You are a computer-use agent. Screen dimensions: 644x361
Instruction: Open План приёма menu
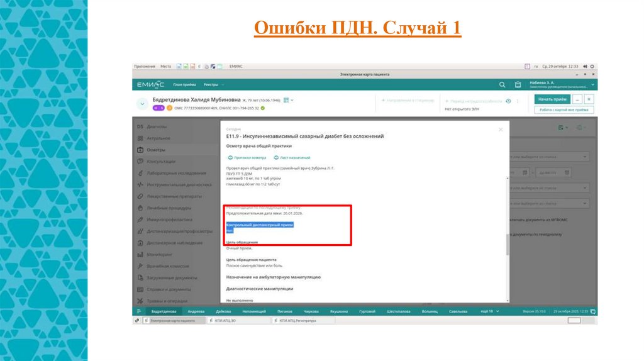[184, 85]
